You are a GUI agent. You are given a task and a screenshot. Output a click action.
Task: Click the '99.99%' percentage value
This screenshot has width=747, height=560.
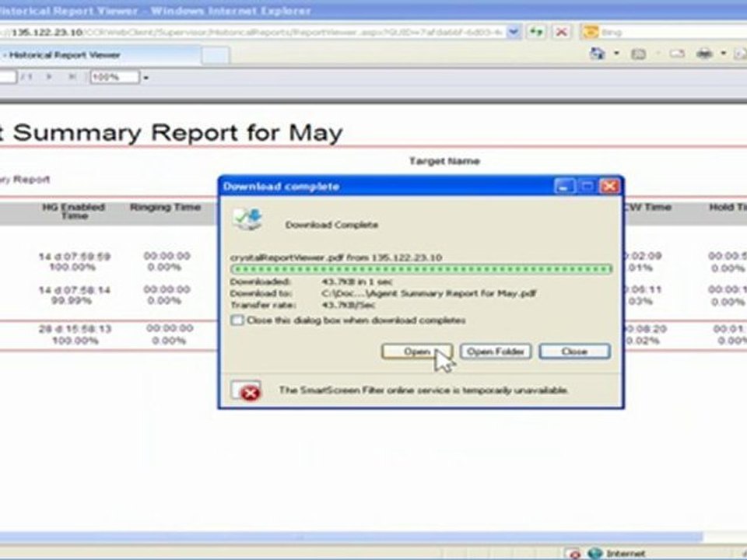click(x=72, y=301)
